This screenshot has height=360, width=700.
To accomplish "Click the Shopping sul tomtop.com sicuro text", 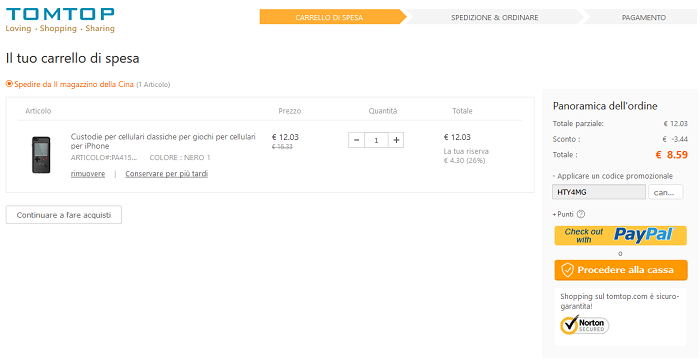I will pos(620,301).
